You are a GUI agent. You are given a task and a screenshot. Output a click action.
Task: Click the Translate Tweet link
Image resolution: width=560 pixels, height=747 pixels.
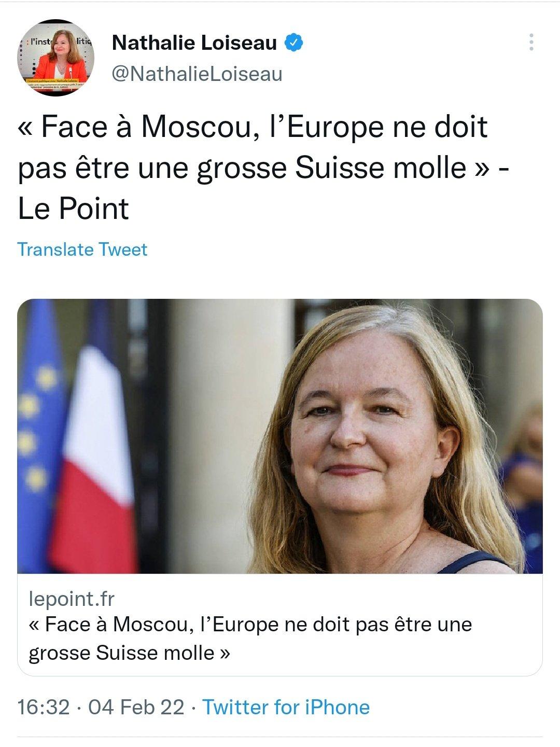(82, 250)
